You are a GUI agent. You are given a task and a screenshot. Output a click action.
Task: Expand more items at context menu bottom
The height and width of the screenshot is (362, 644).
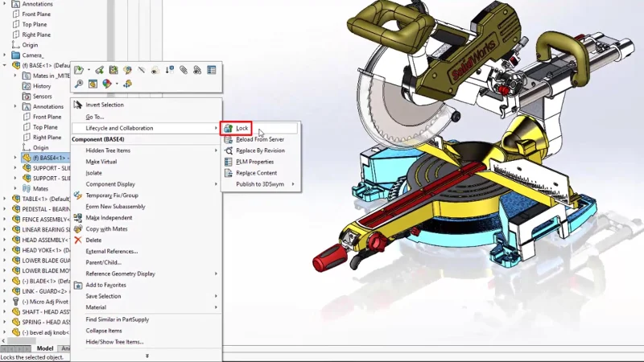pos(147,355)
